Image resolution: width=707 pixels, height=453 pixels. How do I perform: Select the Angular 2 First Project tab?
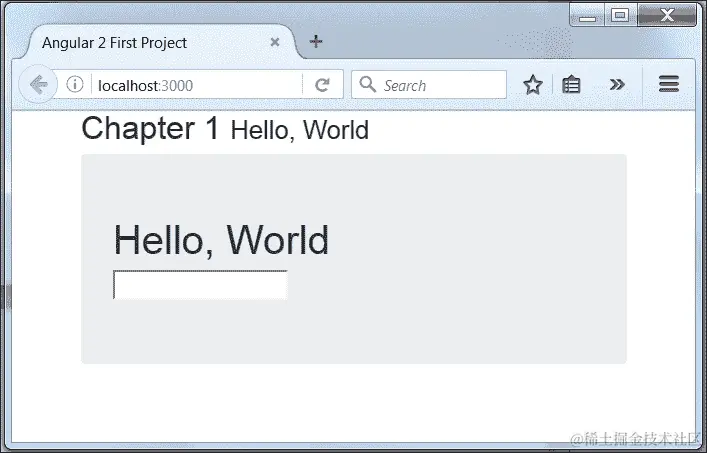162,42
